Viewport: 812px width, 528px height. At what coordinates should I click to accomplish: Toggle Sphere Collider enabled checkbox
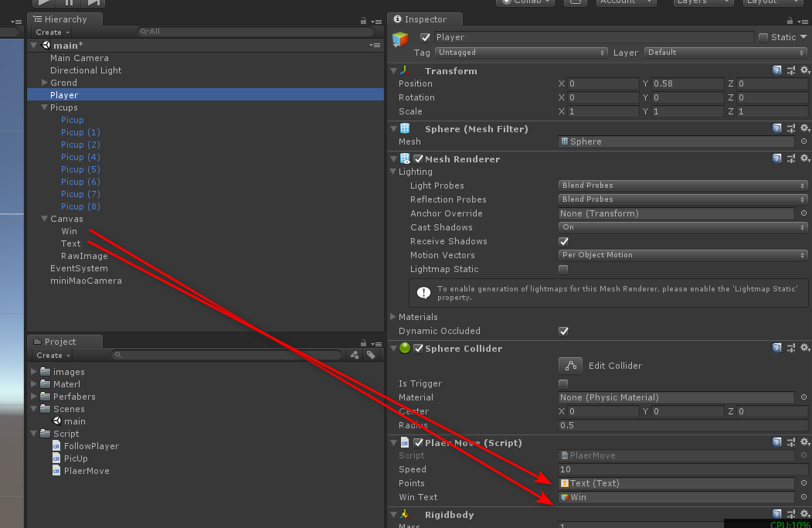click(x=419, y=348)
